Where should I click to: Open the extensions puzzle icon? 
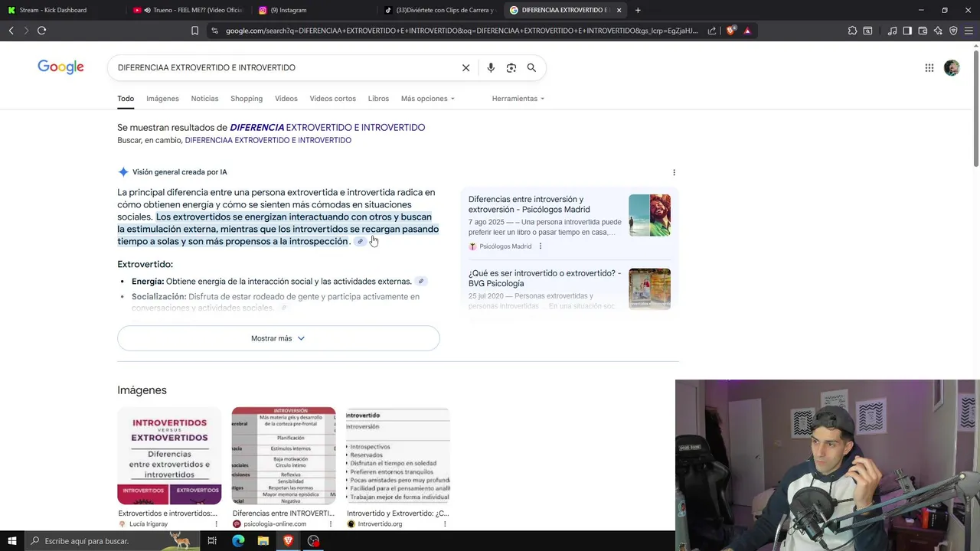(852, 31)
